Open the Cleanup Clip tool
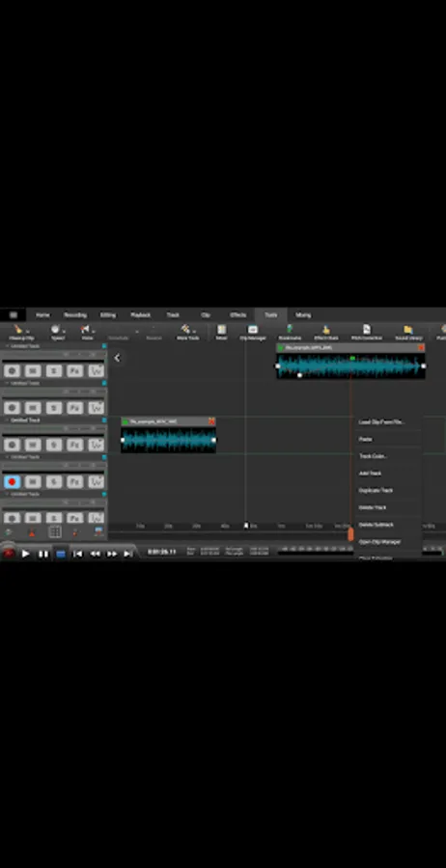446x868 pixels. 20,332
